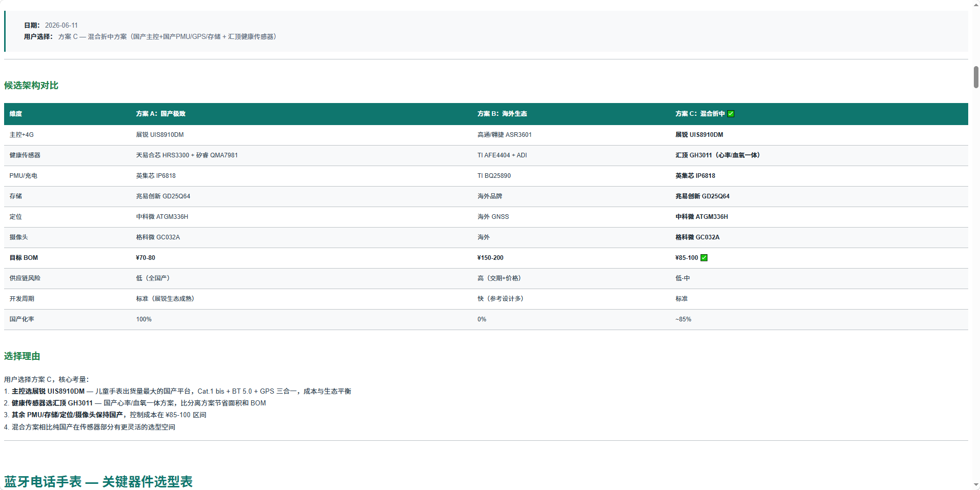Image resolution: width=980 pixels, height=490 pixels.
Task: Click the 蓝牙电话手表 — 关键器件选型表 heading
Action: [98, 481]
